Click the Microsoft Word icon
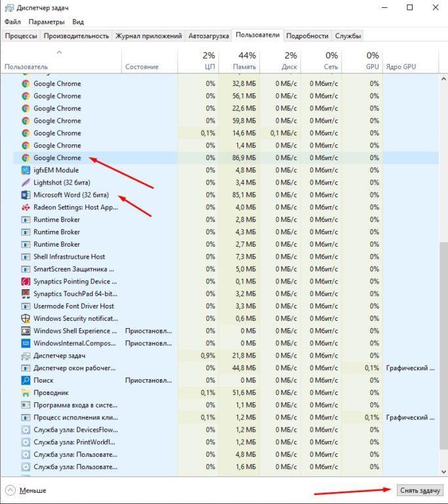Screen dimensions: 448x504 [26, 195]
